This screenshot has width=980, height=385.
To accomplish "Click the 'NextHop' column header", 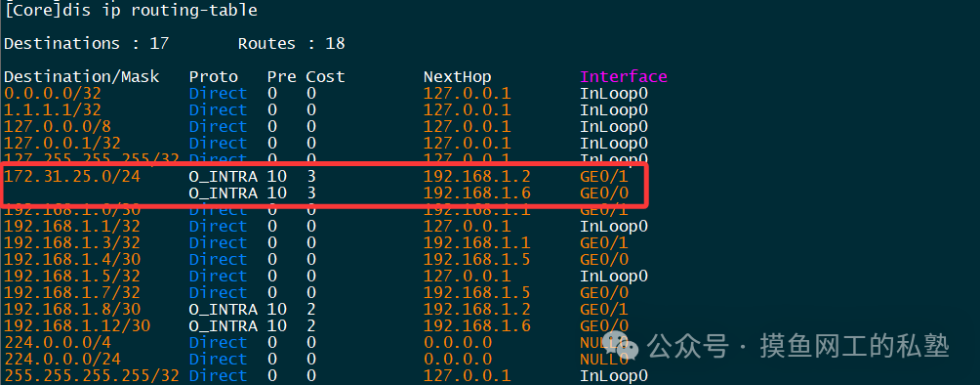I will click(458, 77).
